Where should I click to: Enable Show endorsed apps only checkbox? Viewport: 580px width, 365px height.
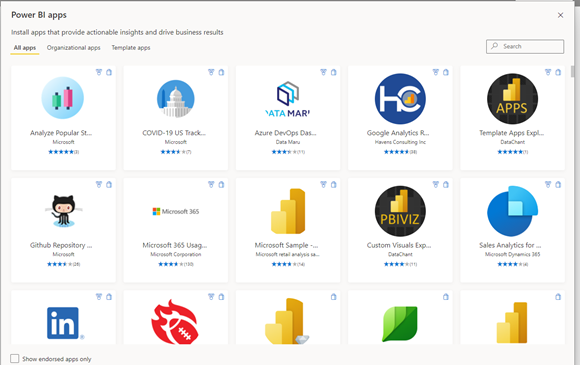(15, 358)
